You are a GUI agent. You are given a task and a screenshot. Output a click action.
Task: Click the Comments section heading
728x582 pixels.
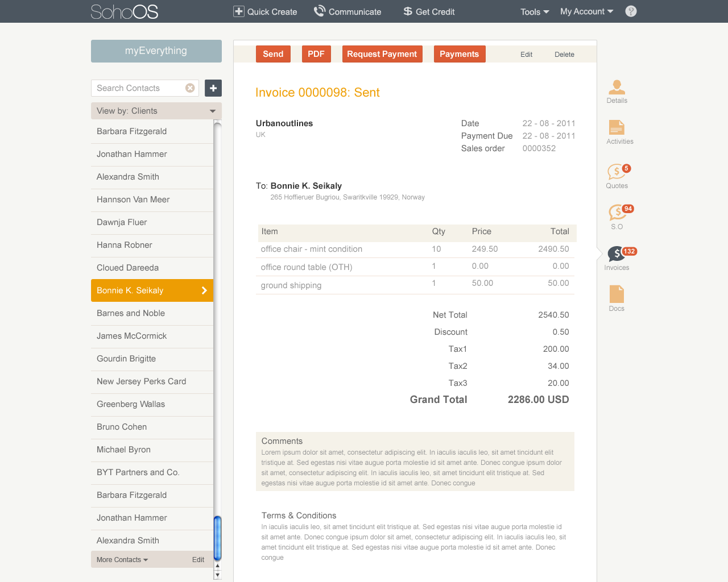(282, 441)
